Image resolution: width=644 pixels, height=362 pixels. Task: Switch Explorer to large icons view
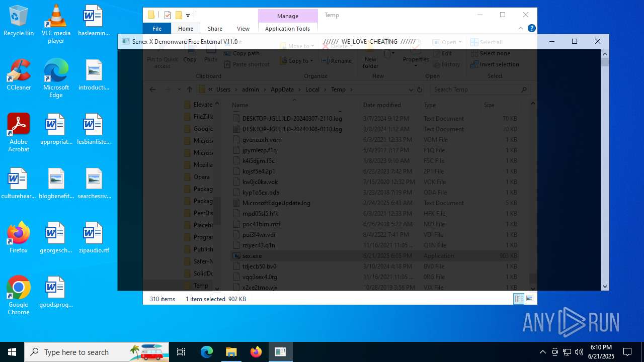coord(529,299)
